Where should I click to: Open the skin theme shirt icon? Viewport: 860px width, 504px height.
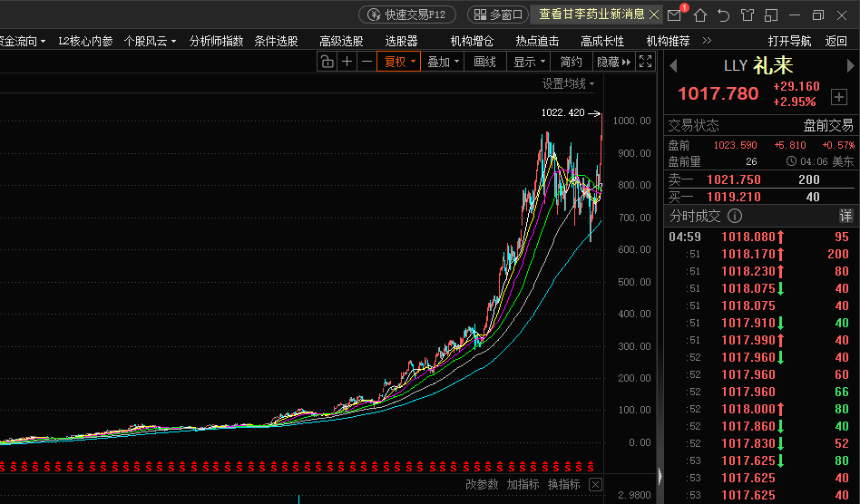click(x=747, y=15)
